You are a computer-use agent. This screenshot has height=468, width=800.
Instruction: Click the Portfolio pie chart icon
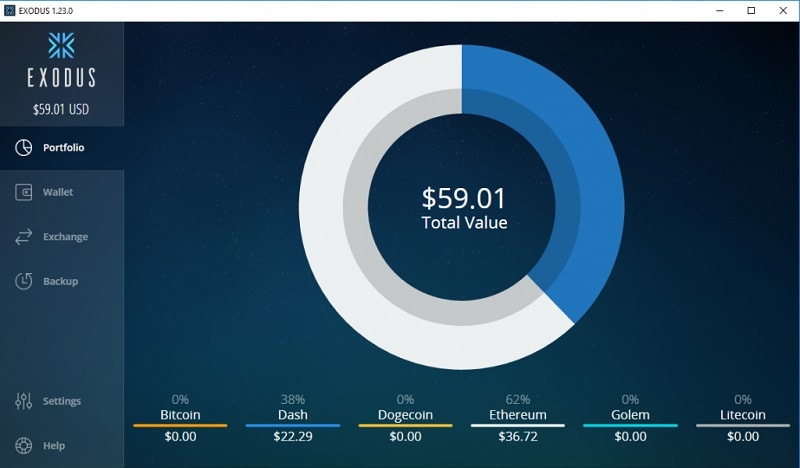[24, 148]
